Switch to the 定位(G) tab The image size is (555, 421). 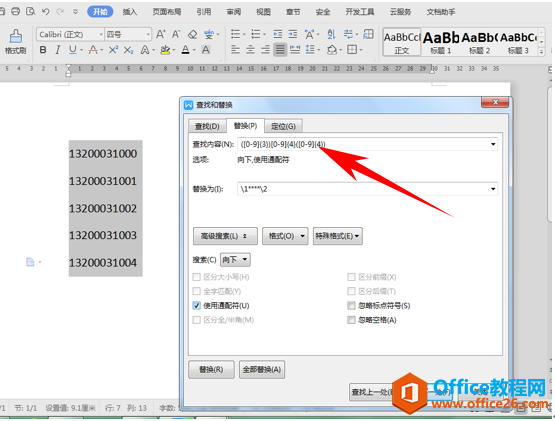click(283, 126)
